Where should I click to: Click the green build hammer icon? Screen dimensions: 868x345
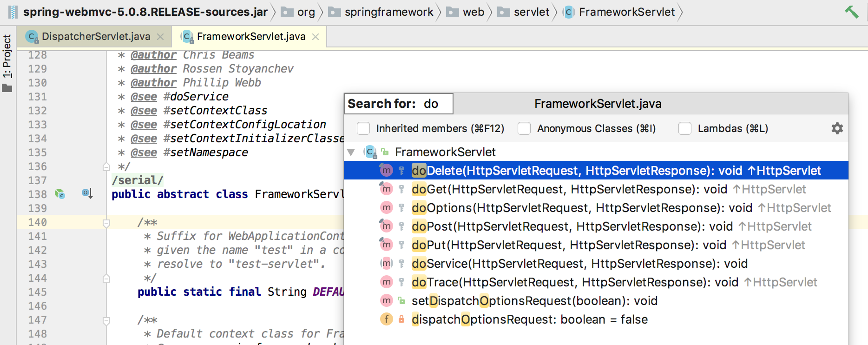click(x=851, y=12)
